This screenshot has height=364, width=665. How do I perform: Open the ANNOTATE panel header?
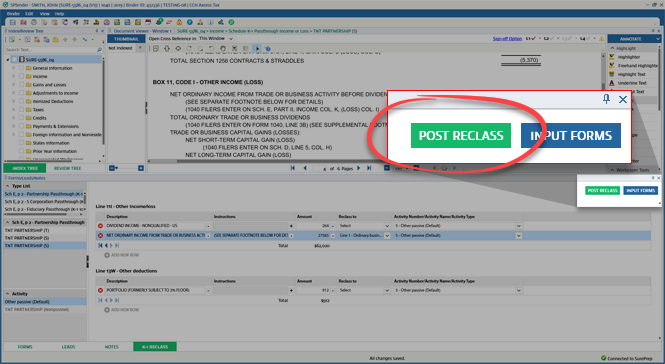(x=634, y=39)
